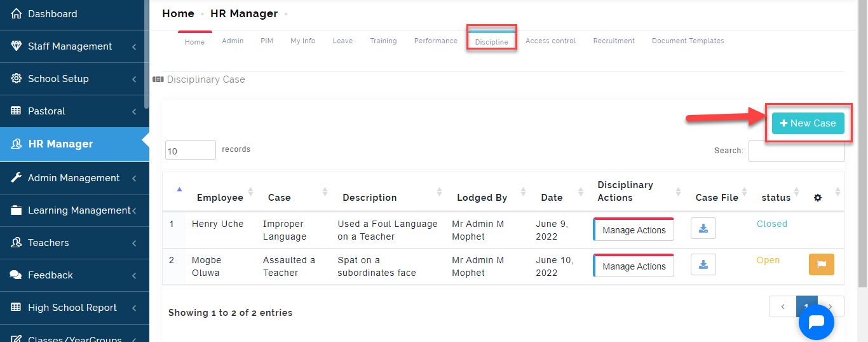Sort table by status column
868x342 pixels.
pos(797,191)
